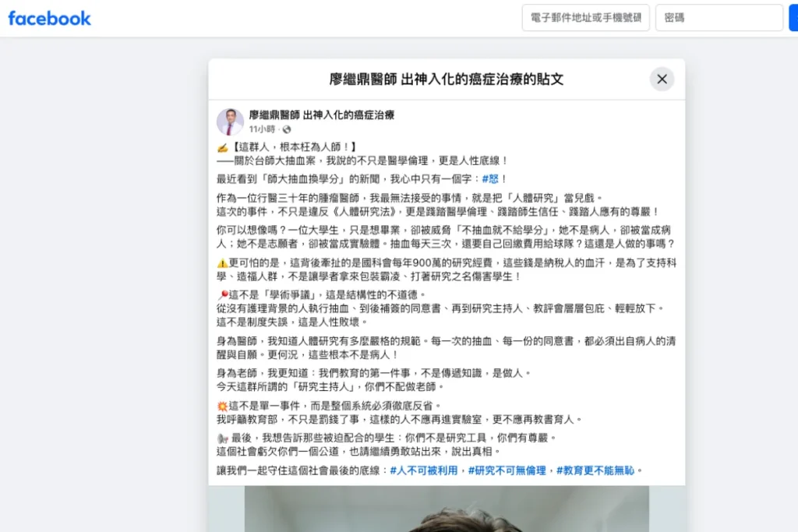Click the warning emoji before 更可怕的是
The image size is (798, 532).
[x=222, y=263]
